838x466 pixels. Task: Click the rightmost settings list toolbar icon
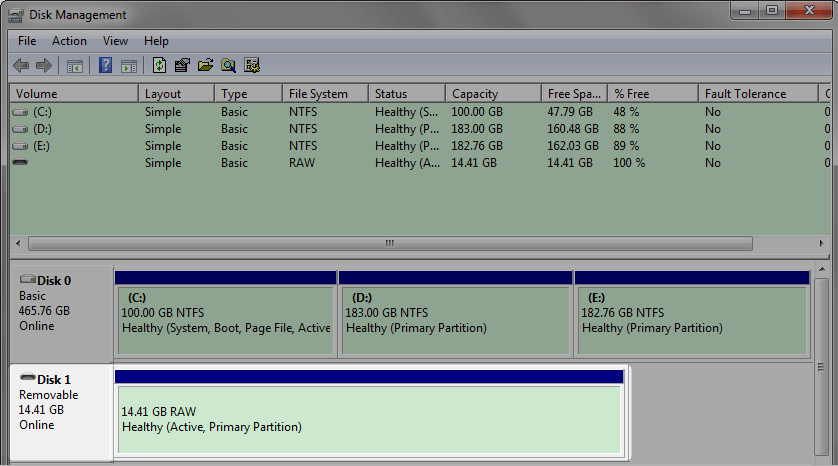252,66
